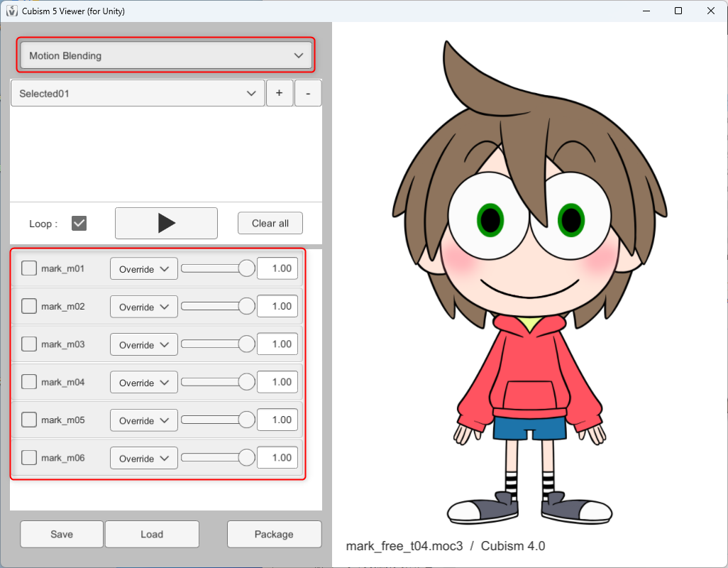Disable the Loop checkbox
The height and width of the screenshot is (568, 728).
click(x=79, y=224)
